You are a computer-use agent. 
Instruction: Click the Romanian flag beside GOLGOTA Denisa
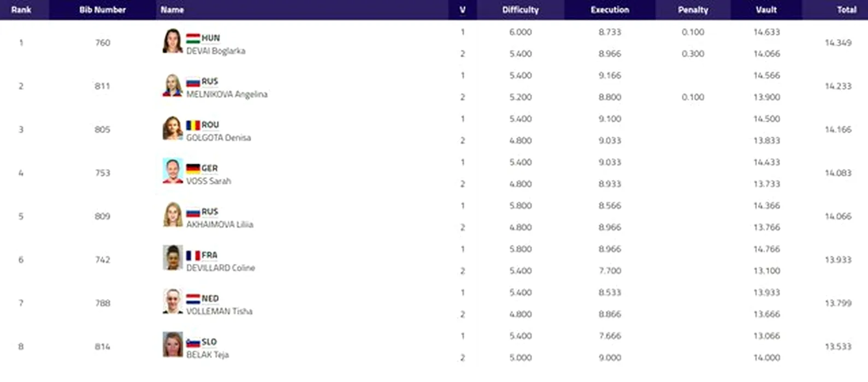pos(193,125)
